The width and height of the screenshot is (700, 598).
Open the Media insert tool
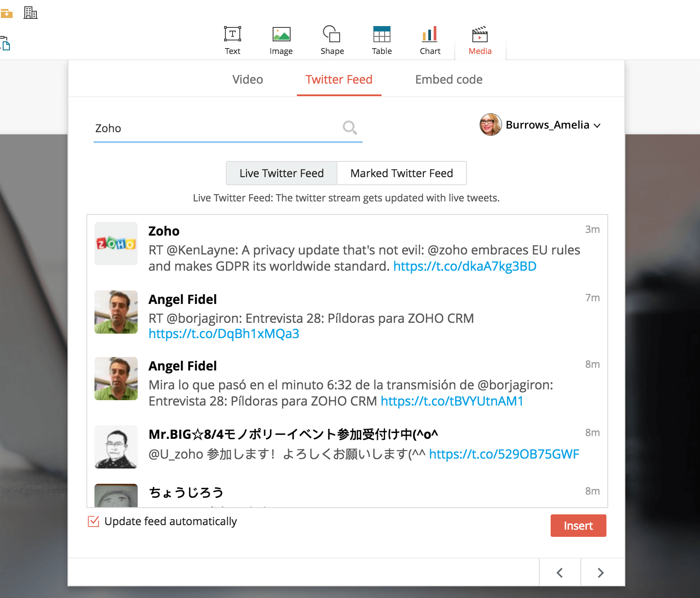click(480, 40)
